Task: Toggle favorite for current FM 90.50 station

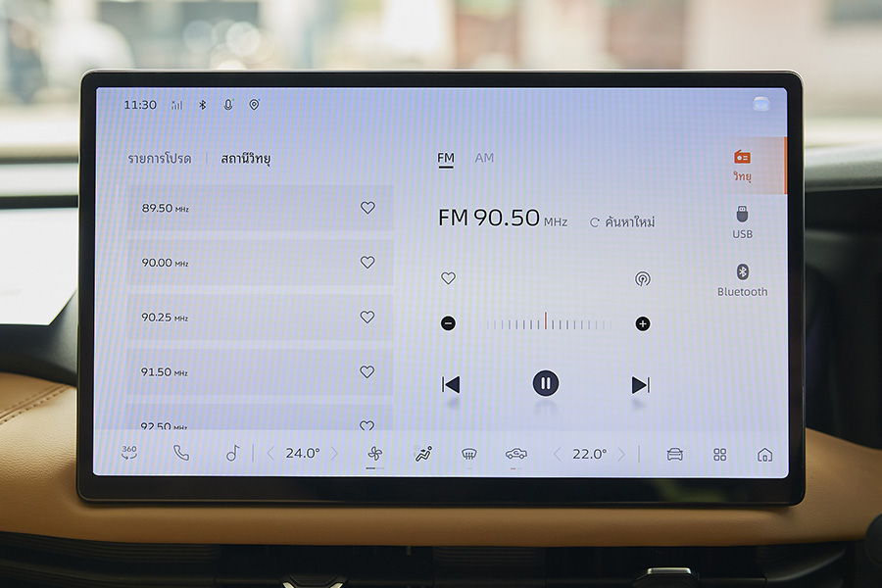Action: point(448,278)
